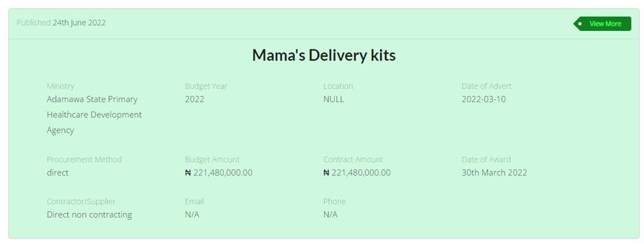Click the Budget Amount ₦ 221,480,000.00 figure
Viewport: 644px width, 244px height.
[219, 173]
